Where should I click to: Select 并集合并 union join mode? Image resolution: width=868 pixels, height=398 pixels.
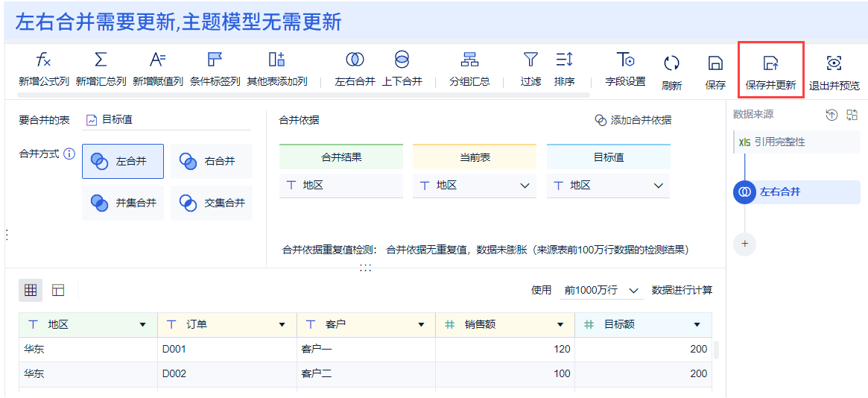click(x=123, y=203)
